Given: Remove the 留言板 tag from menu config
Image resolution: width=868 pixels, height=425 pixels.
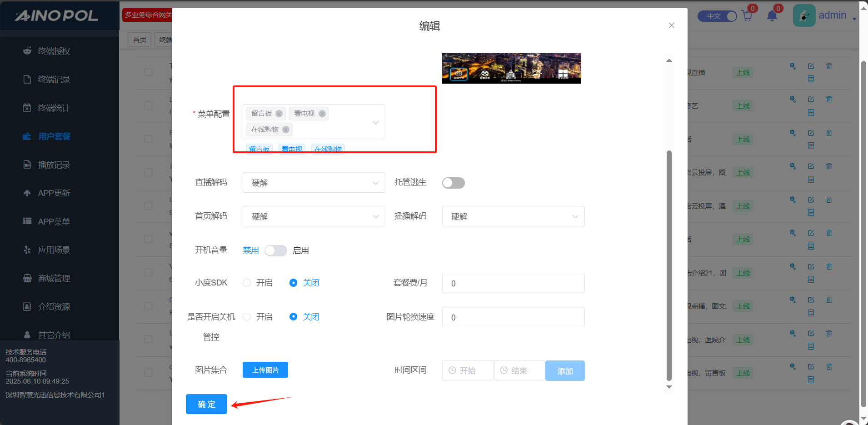Looking at the screenshot, I should (279, 114).
